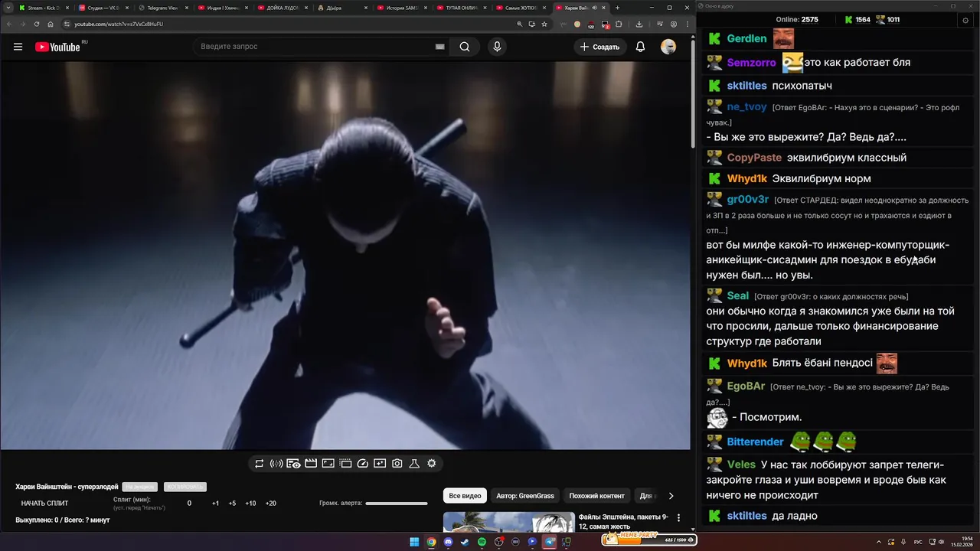The image size is (980, 551).
Task: Click the +5 split minutes button
Action: point(232,504)
